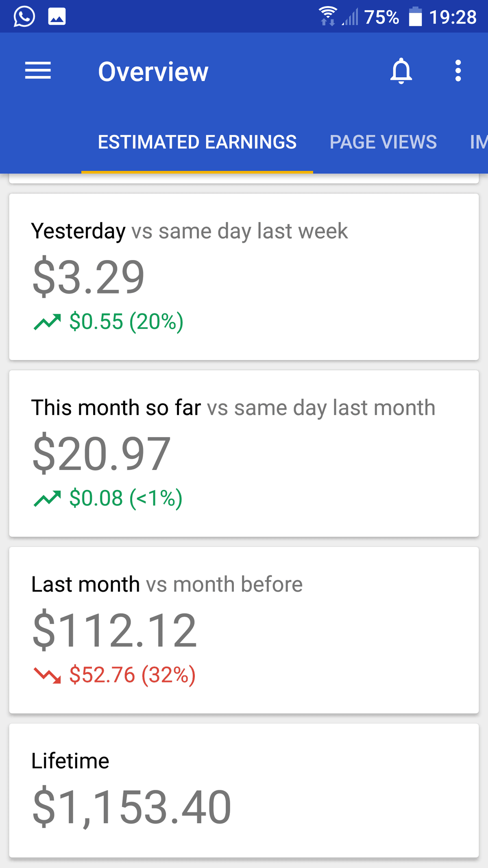The image size is (488, 868).
Task: Tap the $1,153.40 lifetime amount
Action: tap(132, 807)
